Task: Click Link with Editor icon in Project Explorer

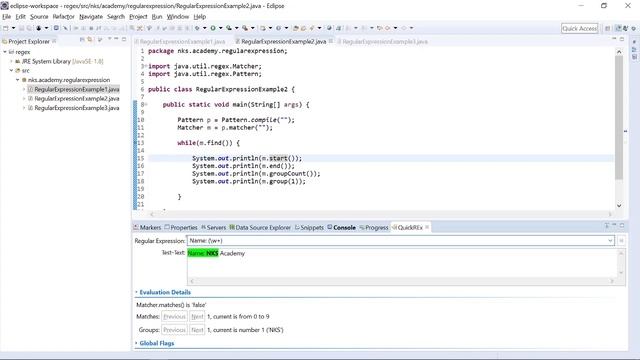Action: (x=90, y=40)
